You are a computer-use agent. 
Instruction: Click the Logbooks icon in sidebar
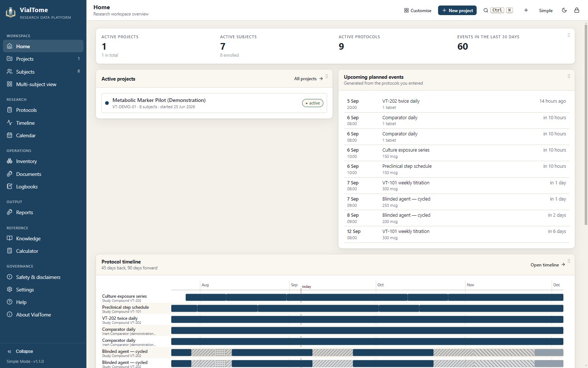pyautogui.click(x=10, y=186)
